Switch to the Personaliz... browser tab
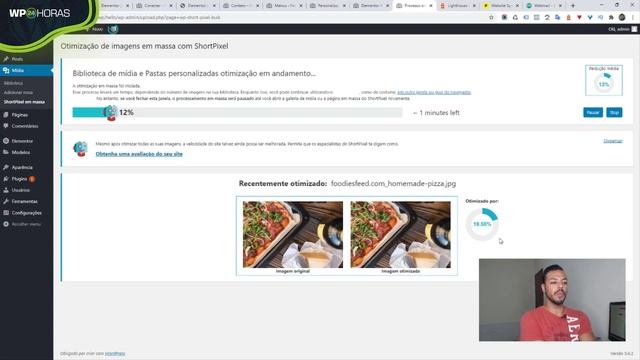 [327, 6]
